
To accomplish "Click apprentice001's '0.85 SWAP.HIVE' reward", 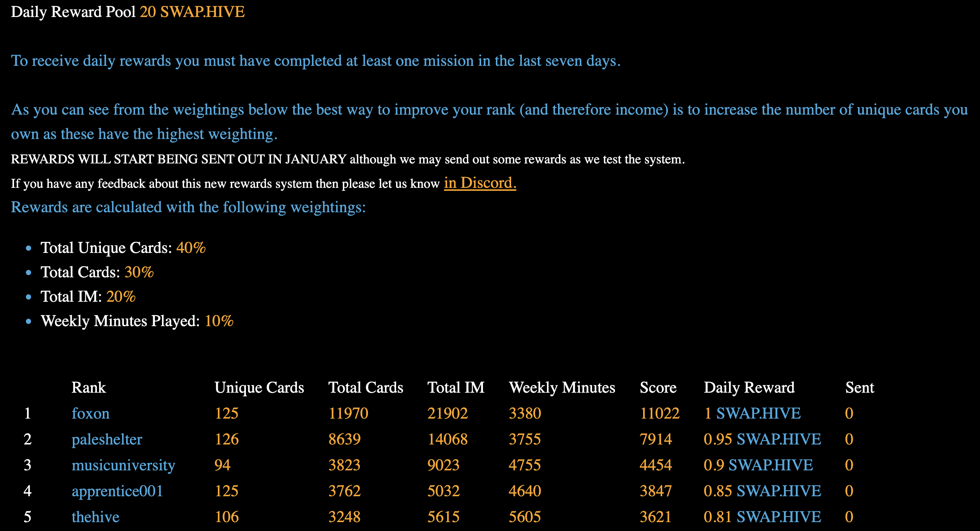I will click(x=762, y=491).
